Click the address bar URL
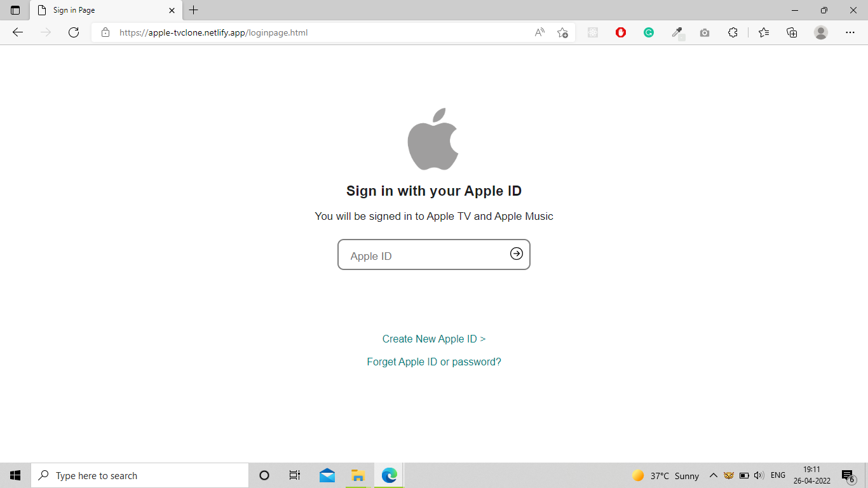Screen dimensions: 868x488 (214, 32)
